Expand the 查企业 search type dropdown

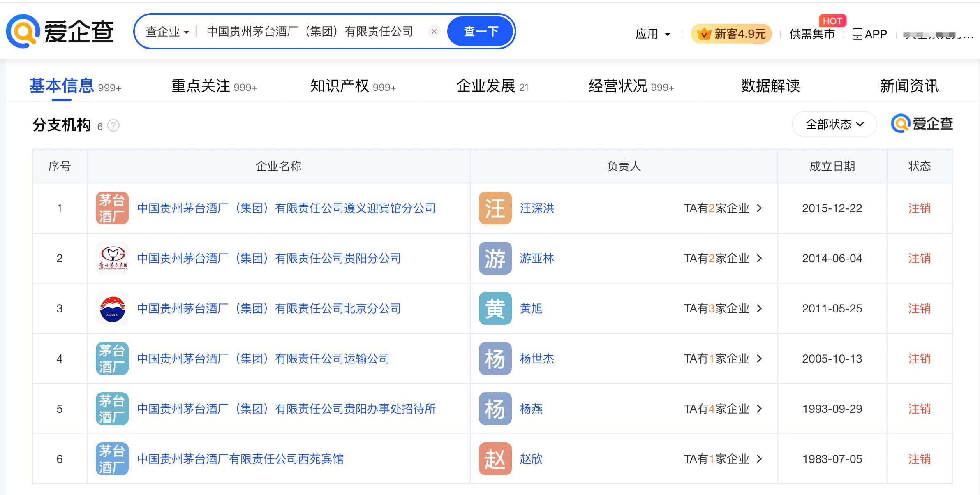click(x=167, y=32)
